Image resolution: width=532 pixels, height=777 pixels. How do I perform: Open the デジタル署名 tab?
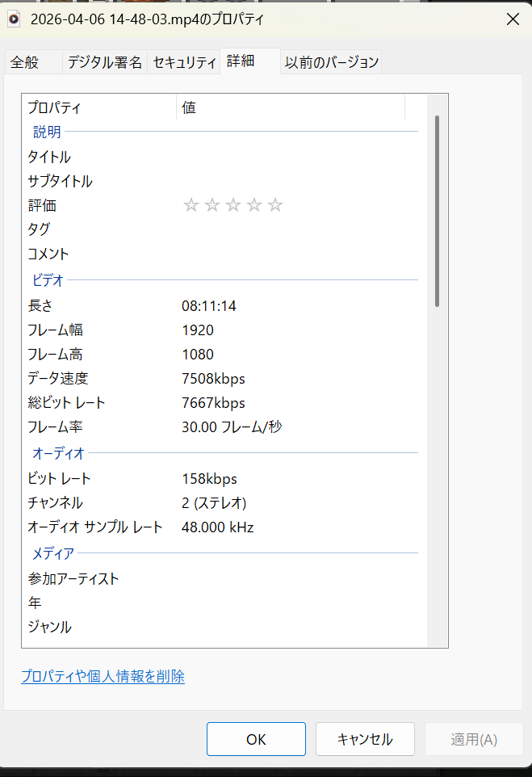click(x=104, y=62)
